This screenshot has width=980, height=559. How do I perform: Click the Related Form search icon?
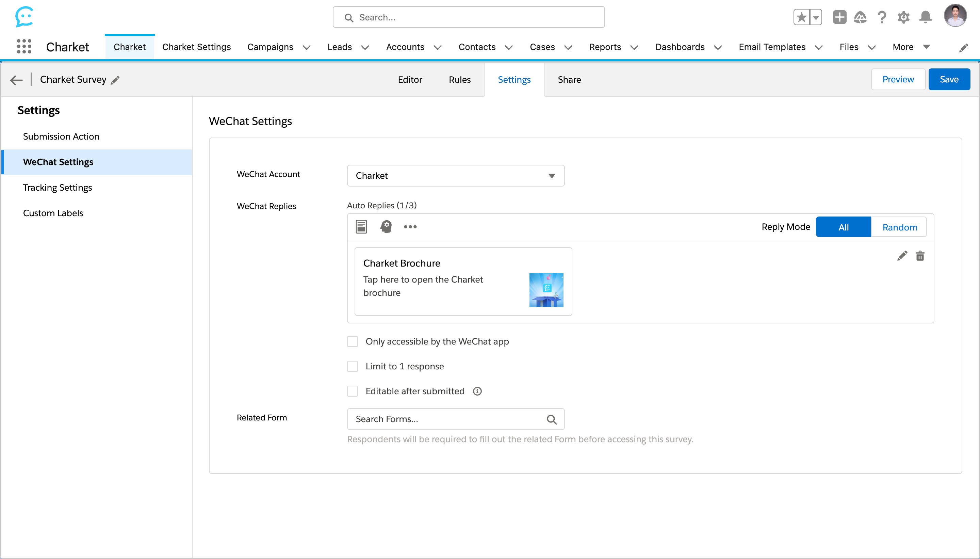coord(551,419)
